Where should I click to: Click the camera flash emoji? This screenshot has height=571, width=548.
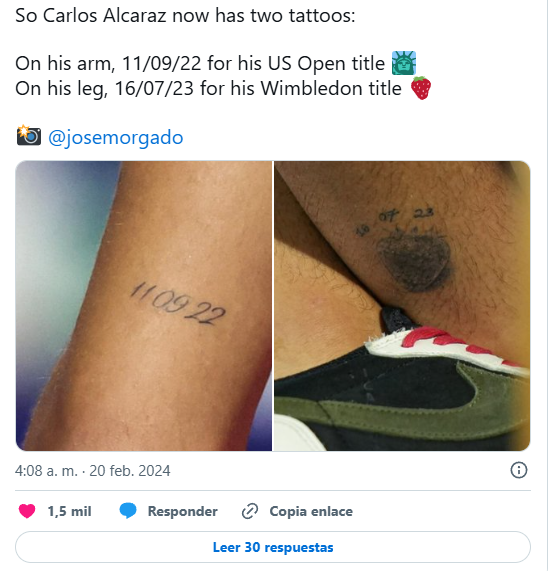click(x=28, y=136)
